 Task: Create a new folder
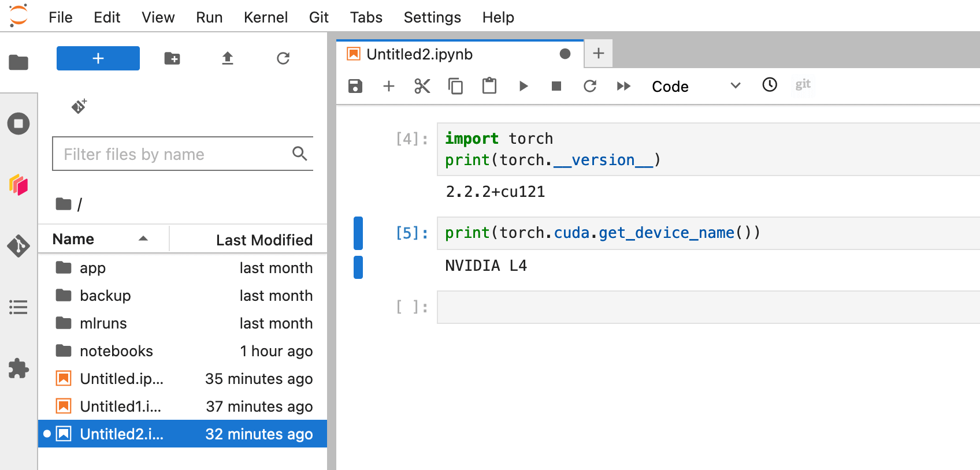coord(172,58)
